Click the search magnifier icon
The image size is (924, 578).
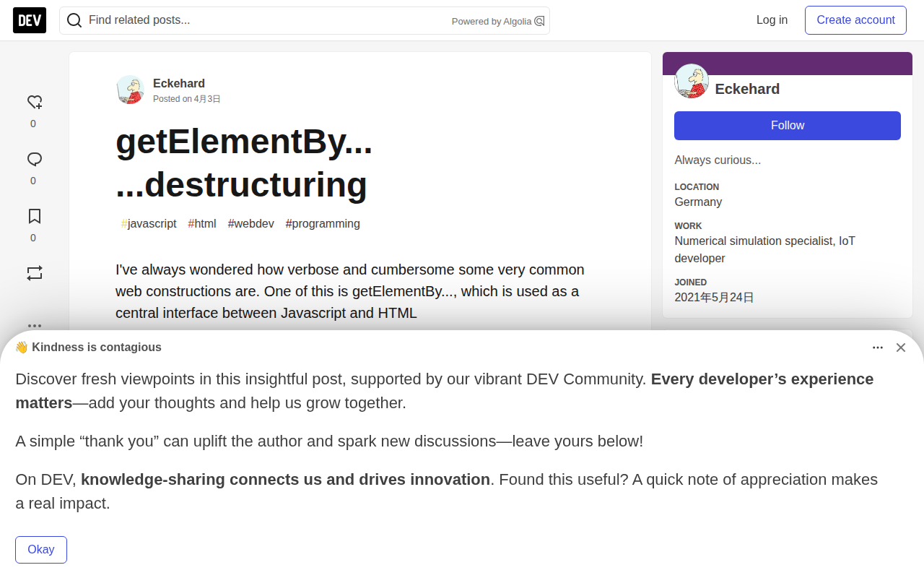[x=74, y=20]
